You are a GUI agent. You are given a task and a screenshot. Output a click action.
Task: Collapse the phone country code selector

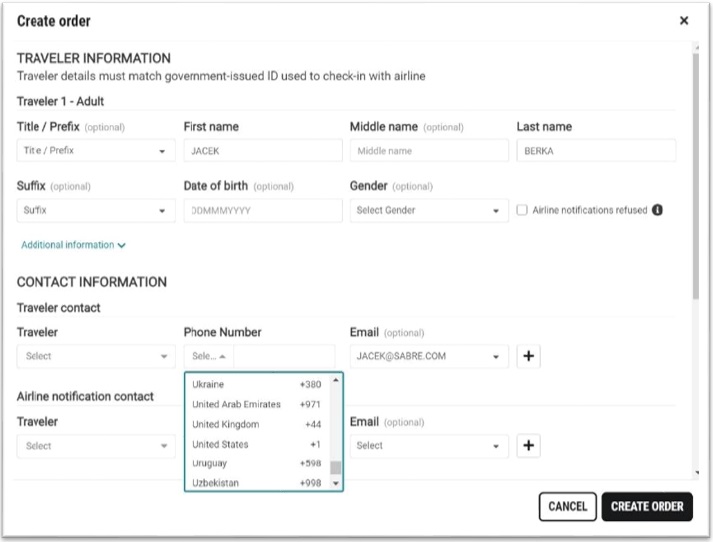(209, 356)
